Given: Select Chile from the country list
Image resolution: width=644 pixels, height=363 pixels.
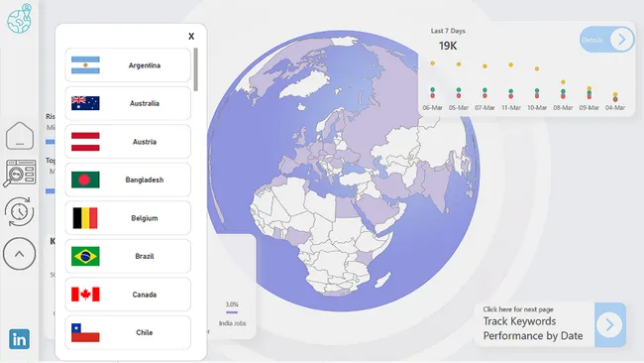Looking at the screenshot, I should pyautogui.click(x=128, y=332).
